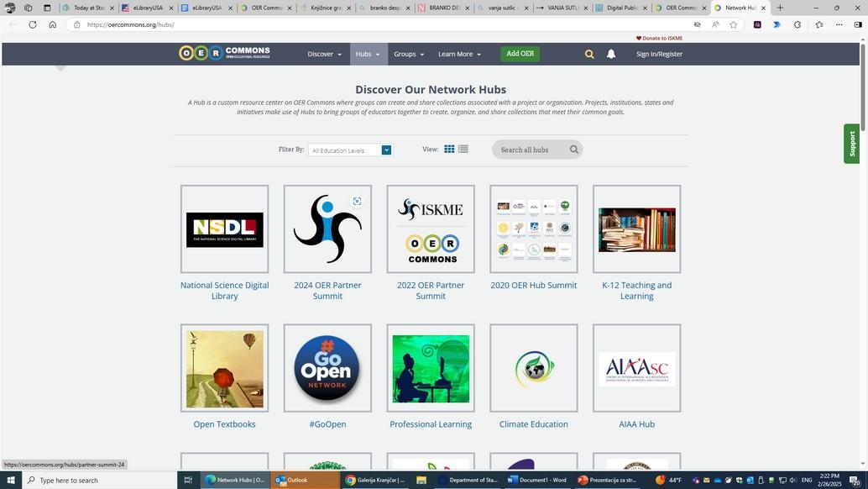Open File Explorer on the taskbar
The width and height of the screenshot is (868, 489).
(421, 480)
